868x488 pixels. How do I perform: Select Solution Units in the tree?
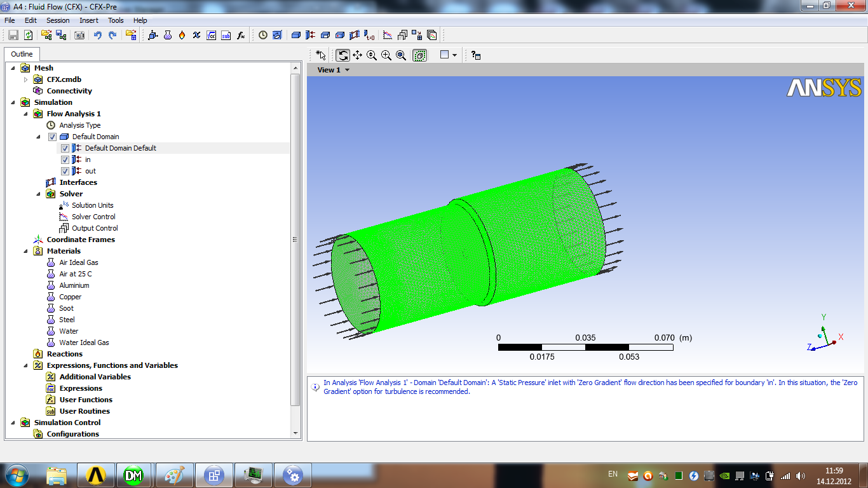pyautogui.click(x=93, y=205)
